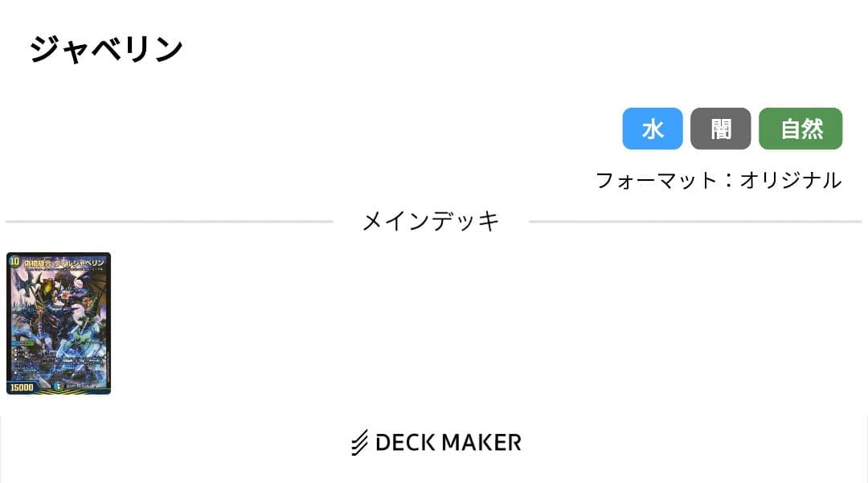
Task: Click the フォーマット label text
Action: coord(643,181)
